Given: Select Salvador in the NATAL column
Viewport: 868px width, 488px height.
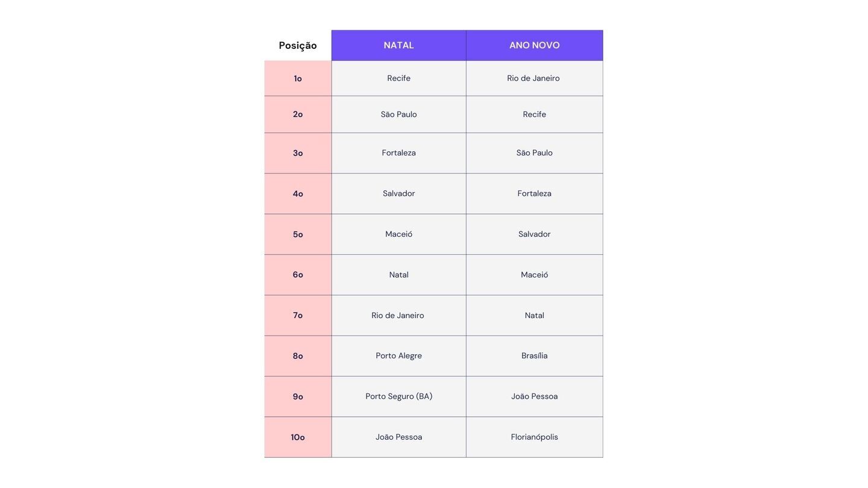Looking at the screenshot, I should pos(398,193).
